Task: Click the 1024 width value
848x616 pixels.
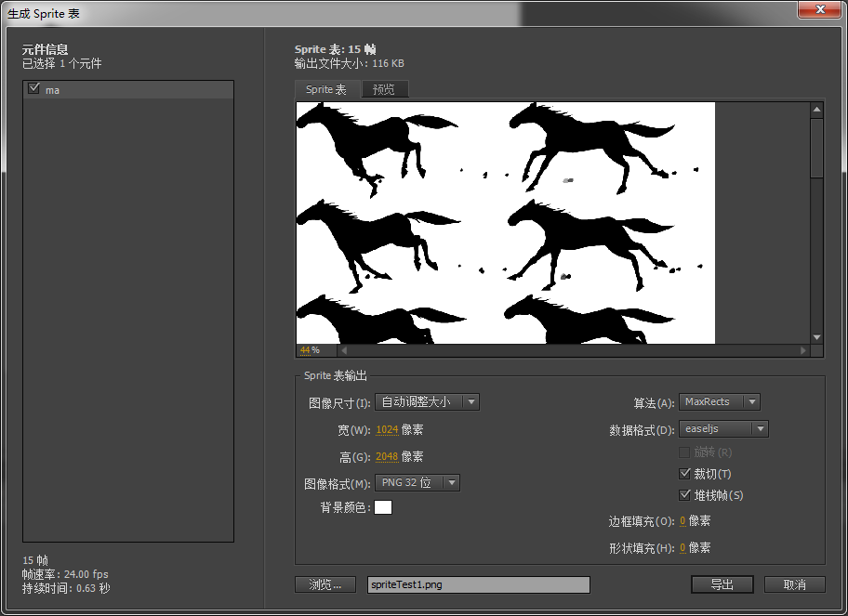Action: (x=387, y=429)
